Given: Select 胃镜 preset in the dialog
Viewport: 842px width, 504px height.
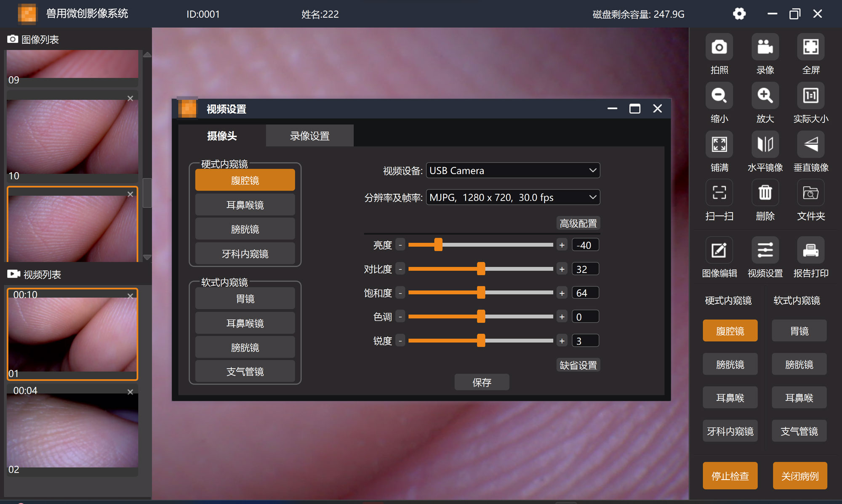Looking at the screenshot, I should tap(245, 299).
